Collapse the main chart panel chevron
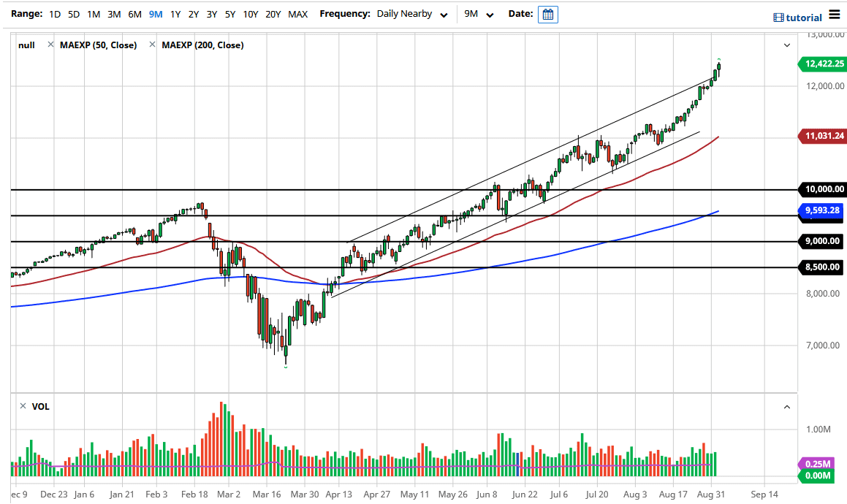The height and width of the screenshot is (504, 847). tap(786, 45)
